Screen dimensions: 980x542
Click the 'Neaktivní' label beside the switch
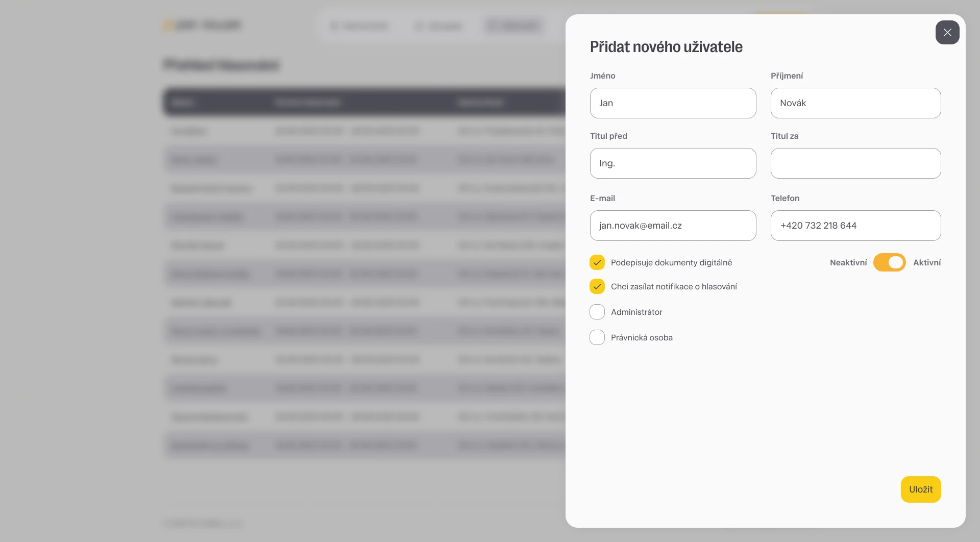pyautogui.click(x=848, y=262)
